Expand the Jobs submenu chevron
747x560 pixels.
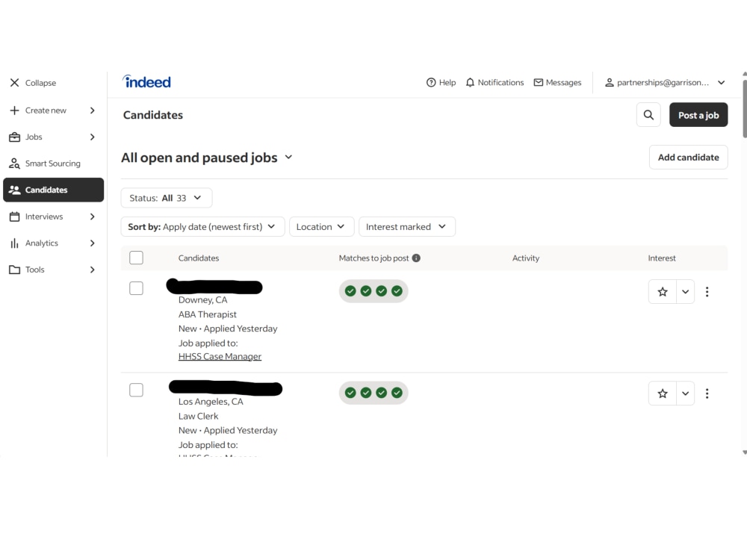(x=93, y=137)
